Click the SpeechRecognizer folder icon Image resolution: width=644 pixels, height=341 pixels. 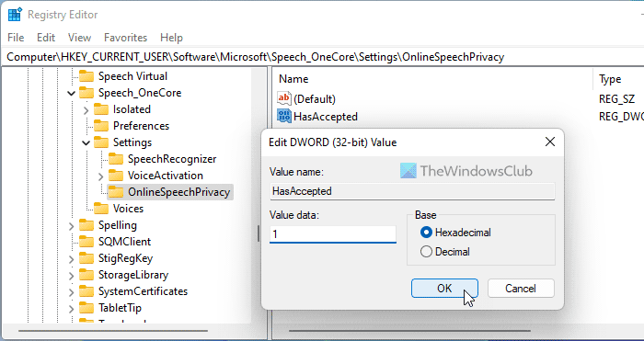116,159
